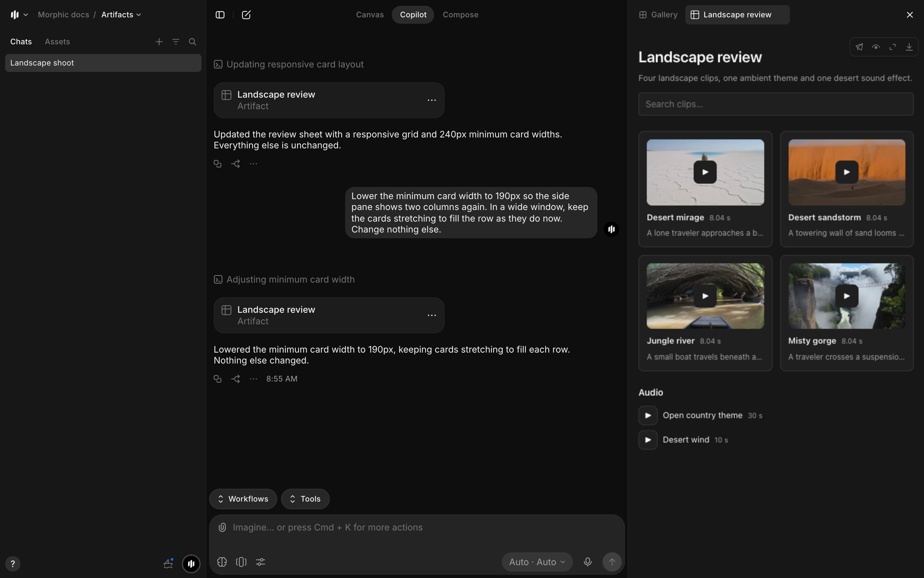The image size is (924, 578).
Task: Open the account avatar at sidebar bottom
Action: click(191, 564)
